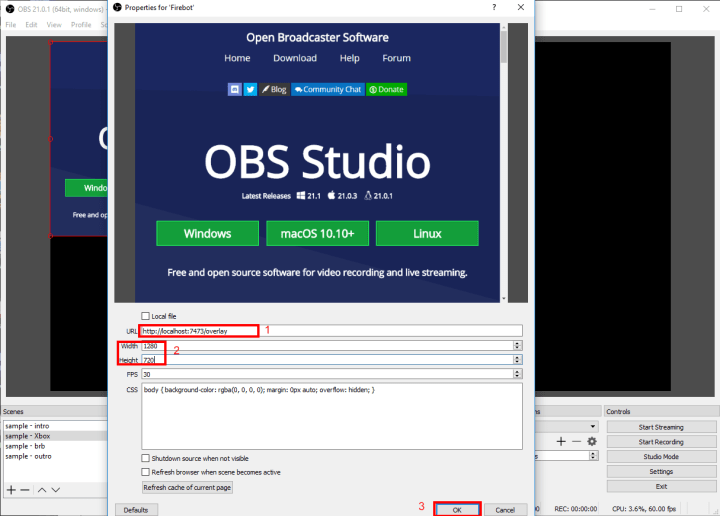Adjust the transition duration spinner
720x516 pixels.
point(594,456)
